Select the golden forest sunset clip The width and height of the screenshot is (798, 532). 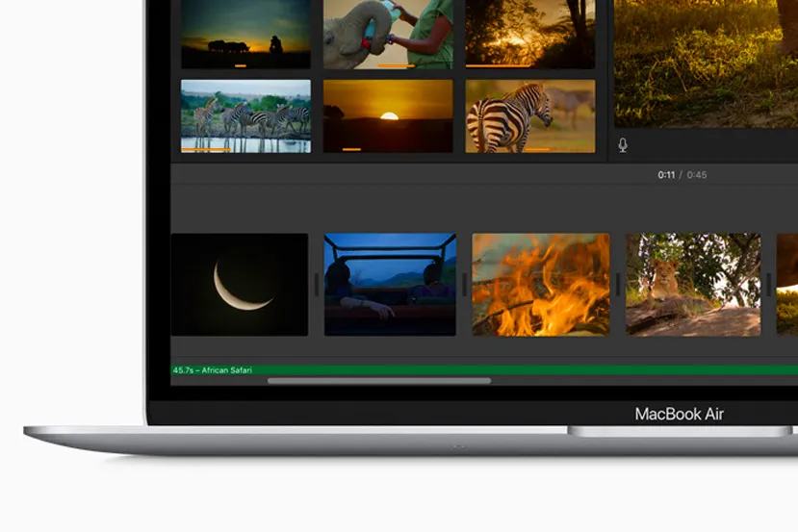point(530,34)
